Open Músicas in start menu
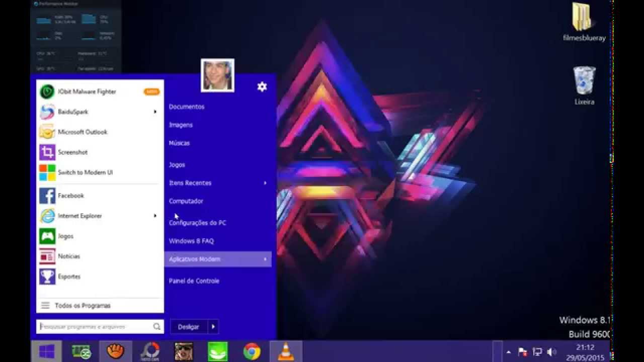 coord(179,143)
